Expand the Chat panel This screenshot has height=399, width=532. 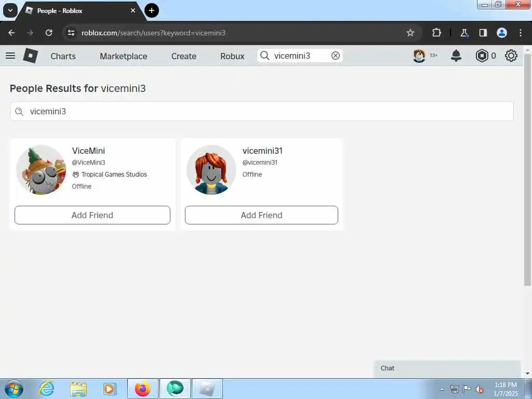pyautogui.click(x=447, y=368)
